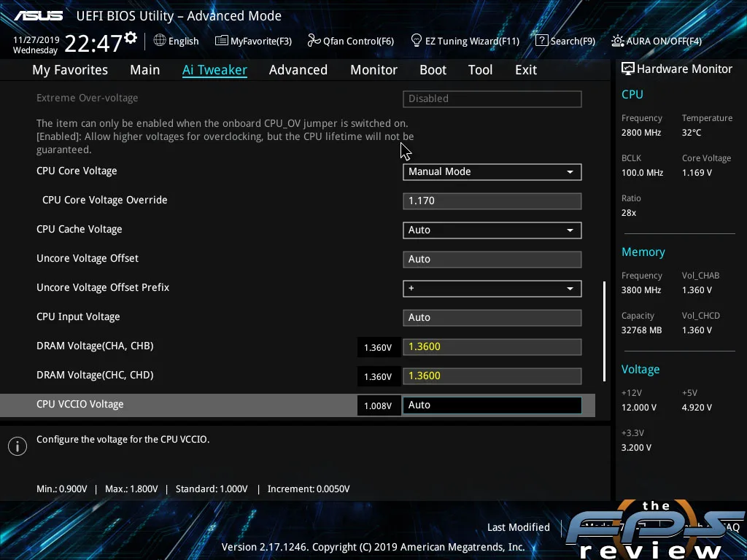This screenshot has height=560, width=747.
Task: Click the Voltage heading in Hardware Monitor
Action: click(640, 370)
